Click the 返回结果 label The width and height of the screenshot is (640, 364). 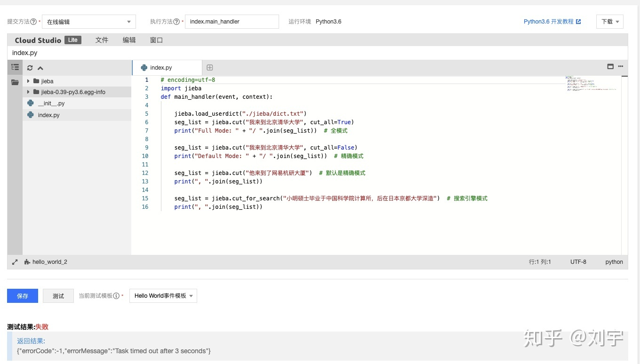click(31, 341)
